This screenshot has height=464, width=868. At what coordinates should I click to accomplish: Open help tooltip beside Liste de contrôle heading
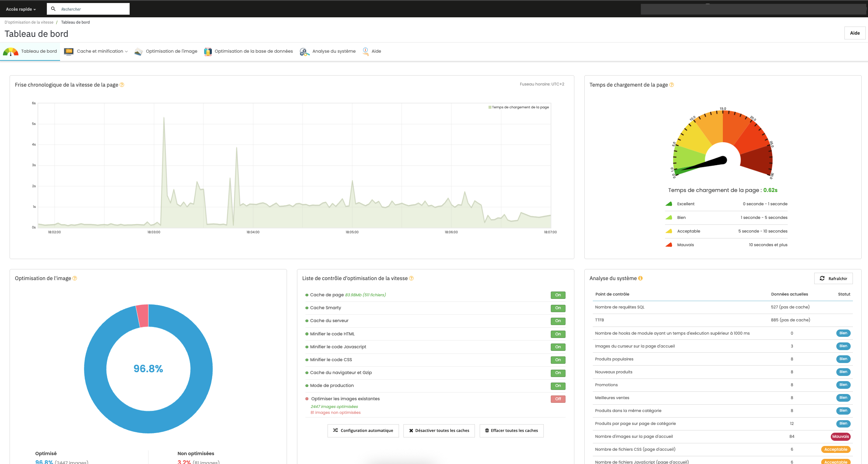pos(412,278)
